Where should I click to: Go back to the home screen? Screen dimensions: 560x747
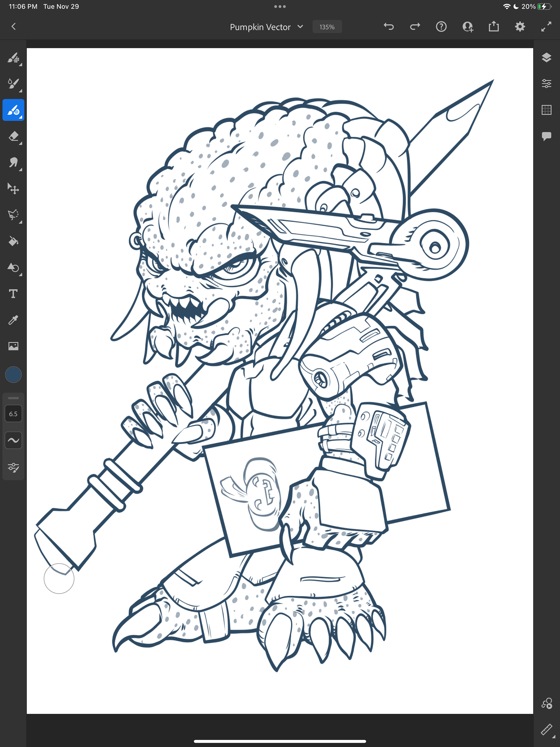[13, 27]
